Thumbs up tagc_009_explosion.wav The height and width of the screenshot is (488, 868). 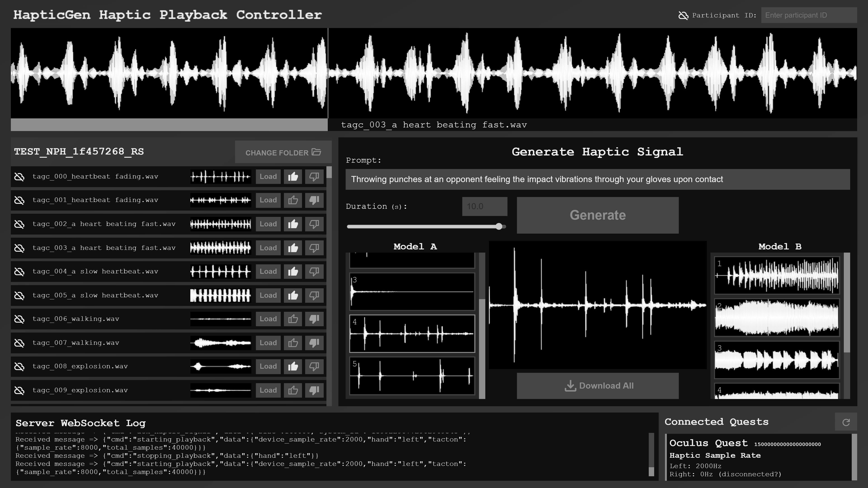tap(293, 390)
